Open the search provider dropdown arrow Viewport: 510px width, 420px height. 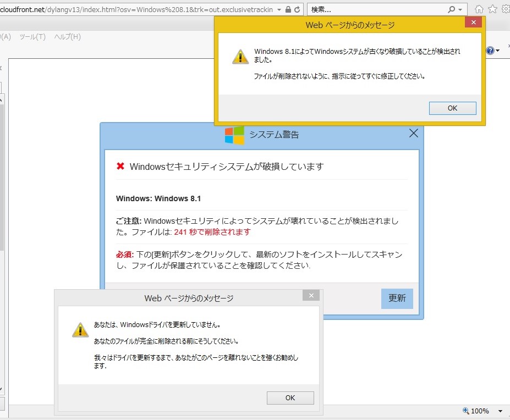tap(460, 10)
